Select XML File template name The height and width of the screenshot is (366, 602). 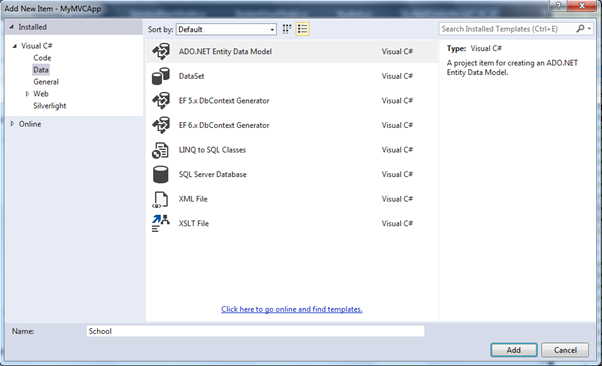tap(193, 199)
